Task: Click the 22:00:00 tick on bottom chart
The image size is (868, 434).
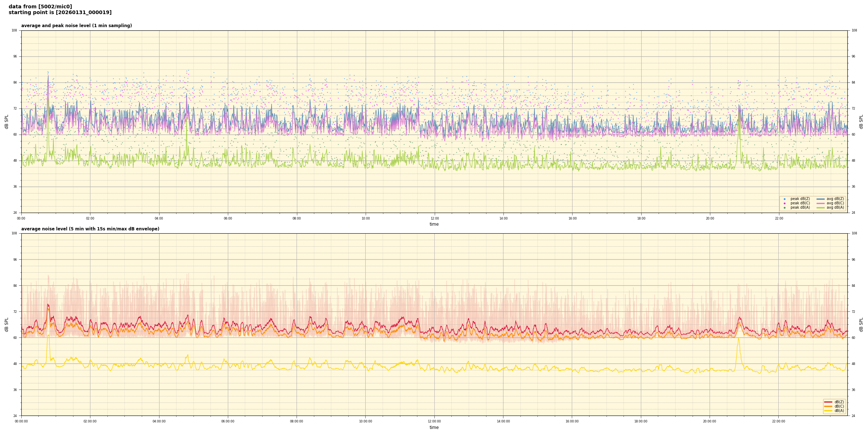Action: [x=779, y=421]
